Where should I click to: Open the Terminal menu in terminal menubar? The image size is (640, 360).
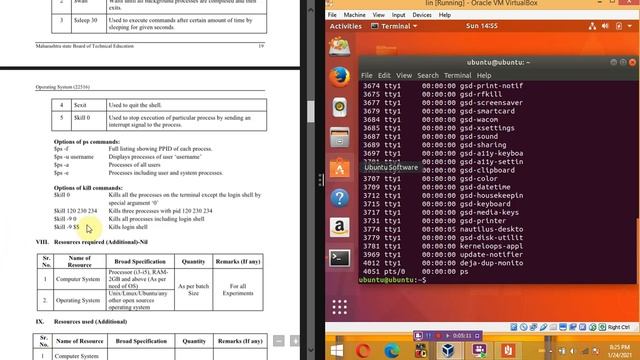point(457,76)
